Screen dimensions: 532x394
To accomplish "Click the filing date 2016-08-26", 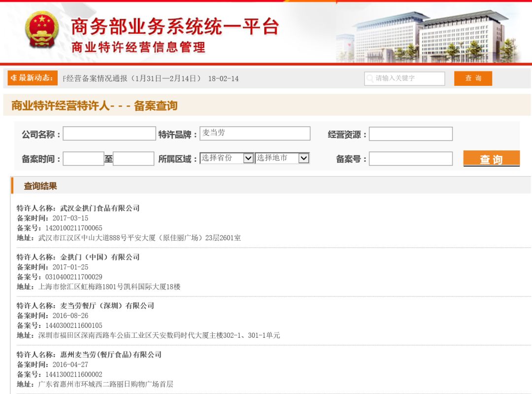I will point(70,316).
